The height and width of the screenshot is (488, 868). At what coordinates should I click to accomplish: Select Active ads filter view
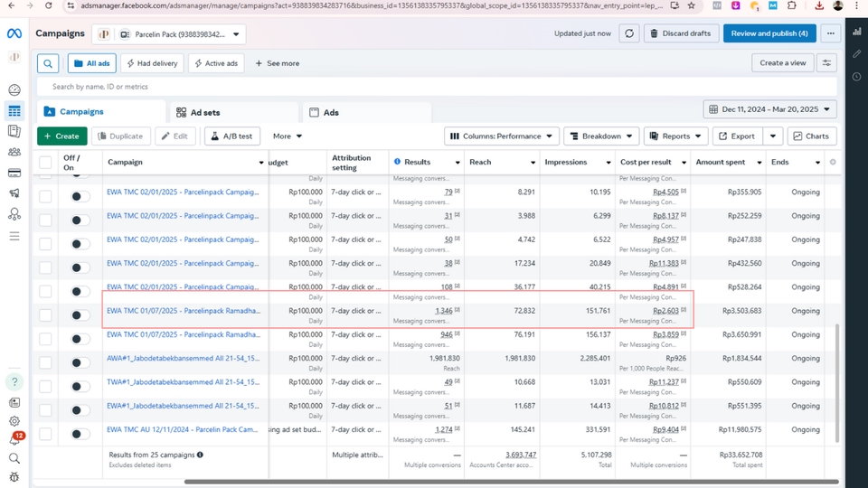pos(216,63)
